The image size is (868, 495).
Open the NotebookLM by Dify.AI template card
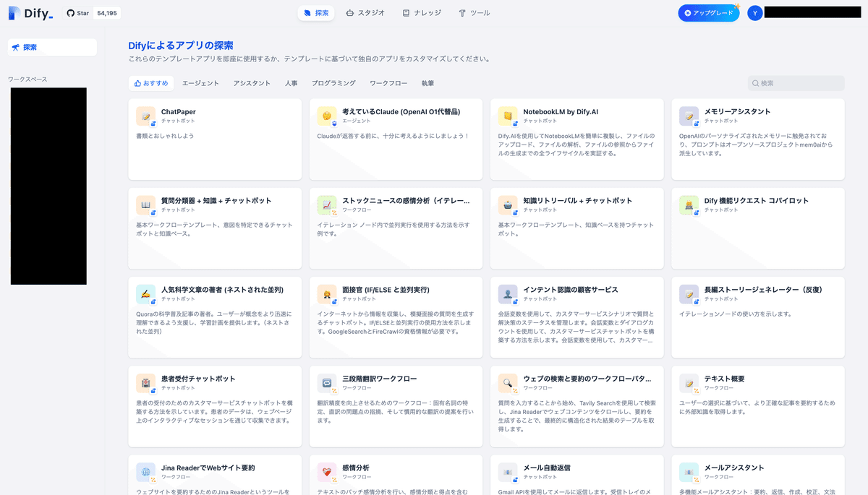click(576, 137)
